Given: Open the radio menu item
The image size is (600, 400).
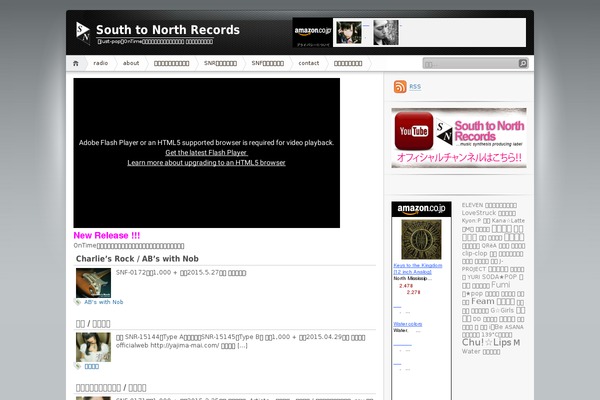Looking at the screenshot, I should tap(101, 63).
